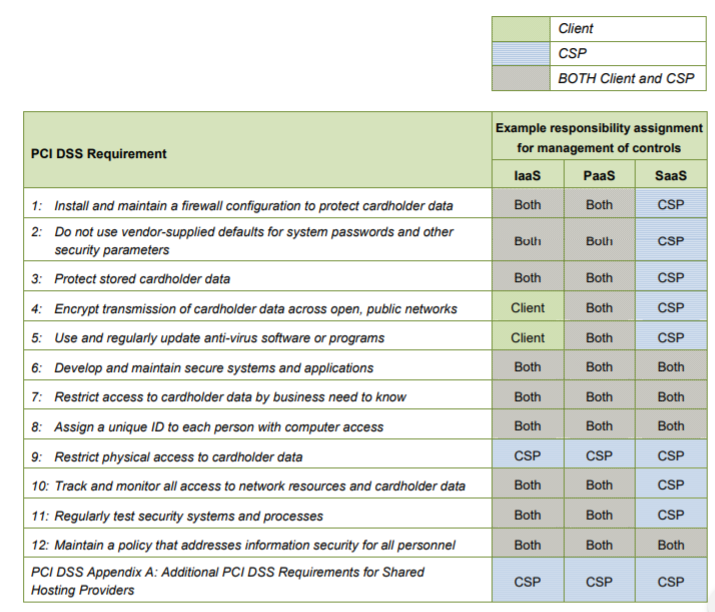The height and width of the screenshot is (612, 715).
Task: Select the 'CSP' legend label
Action: coord(572,53)
